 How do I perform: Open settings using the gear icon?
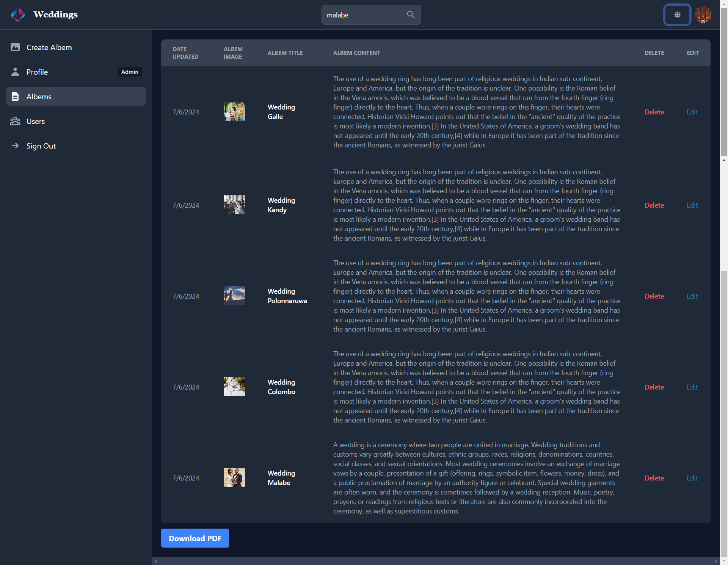click(x=677, y=14)
